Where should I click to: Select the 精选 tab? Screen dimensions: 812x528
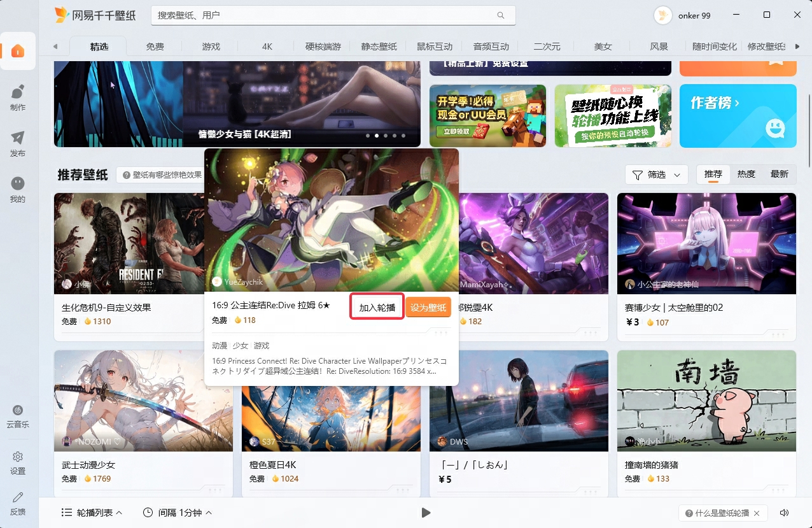pyautogui.click(x=99, y=46)
